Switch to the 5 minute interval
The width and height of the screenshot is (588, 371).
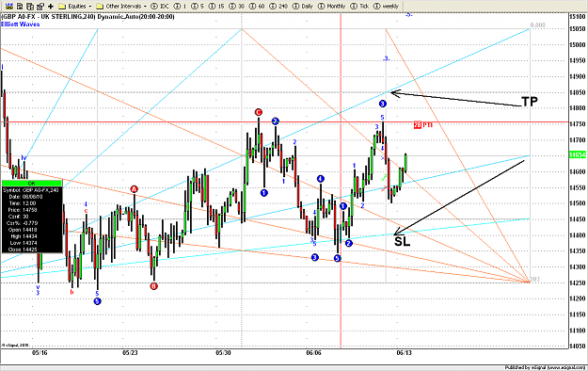tap(198, 6)
